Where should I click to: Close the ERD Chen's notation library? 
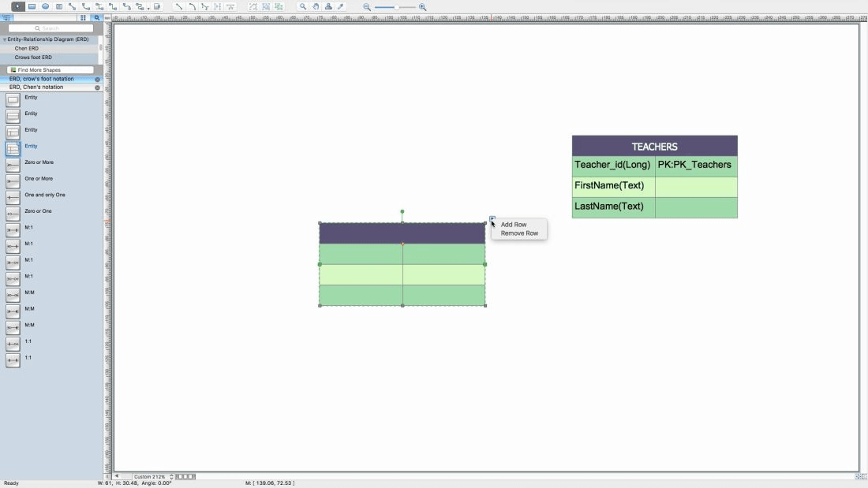pyautogui.click(x=97, y=88)
